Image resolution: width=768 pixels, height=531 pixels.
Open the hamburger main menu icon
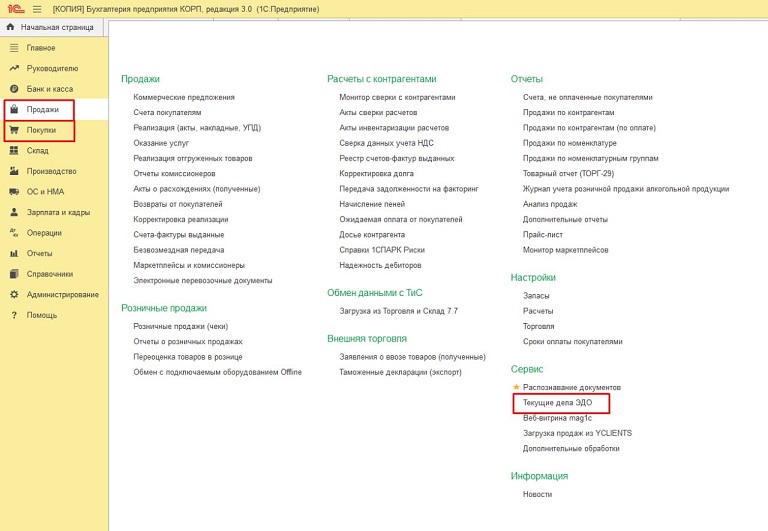(37, 9)
